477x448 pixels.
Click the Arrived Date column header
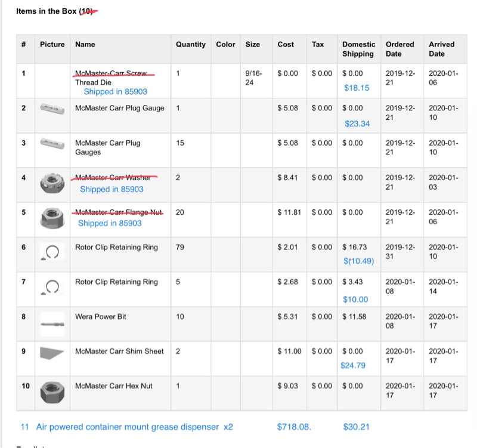tap(441, 49)
